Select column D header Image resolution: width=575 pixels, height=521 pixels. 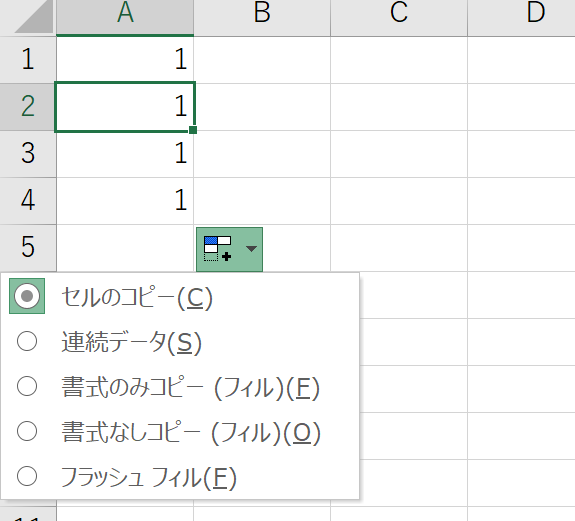521,18
